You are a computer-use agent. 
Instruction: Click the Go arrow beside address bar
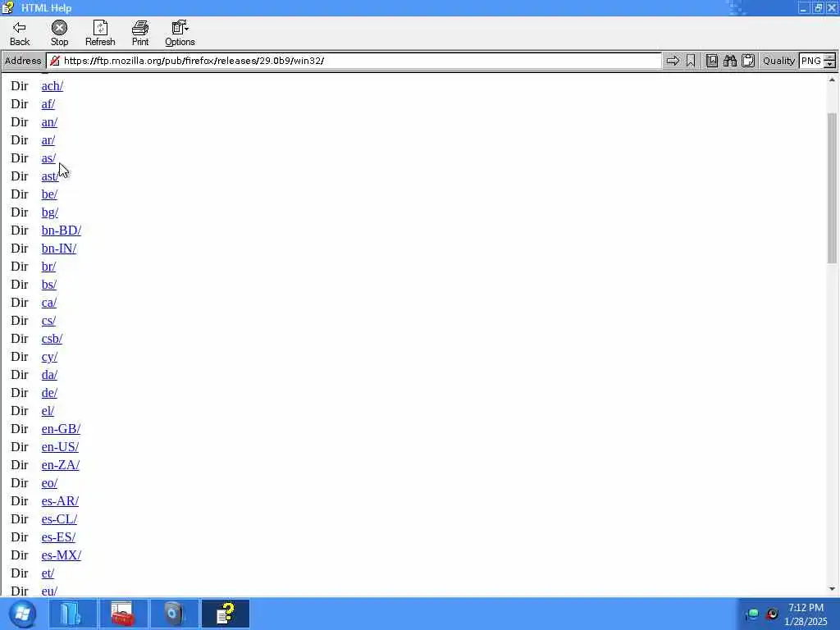(x=673, y=61)
